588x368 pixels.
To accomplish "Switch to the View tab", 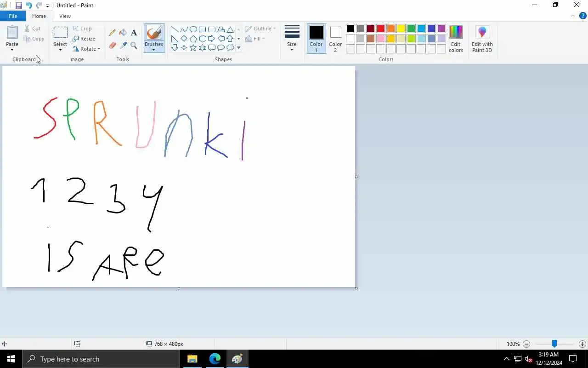I will 65,16.
